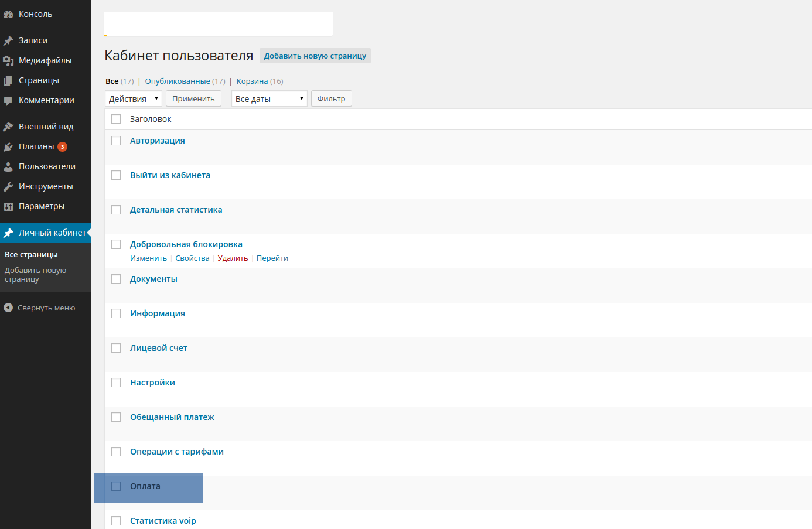Select all pages with Заголовок header checkbox
The height and width of the screenshot is (529, 812).
pos(116,119)
